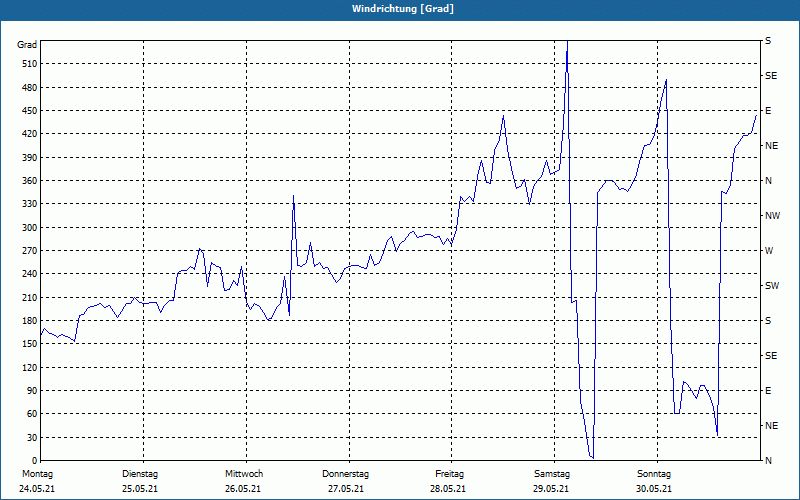
Task: Select the 'Samstag' day label
Action: pyautogui.click(x=552, y=474)
